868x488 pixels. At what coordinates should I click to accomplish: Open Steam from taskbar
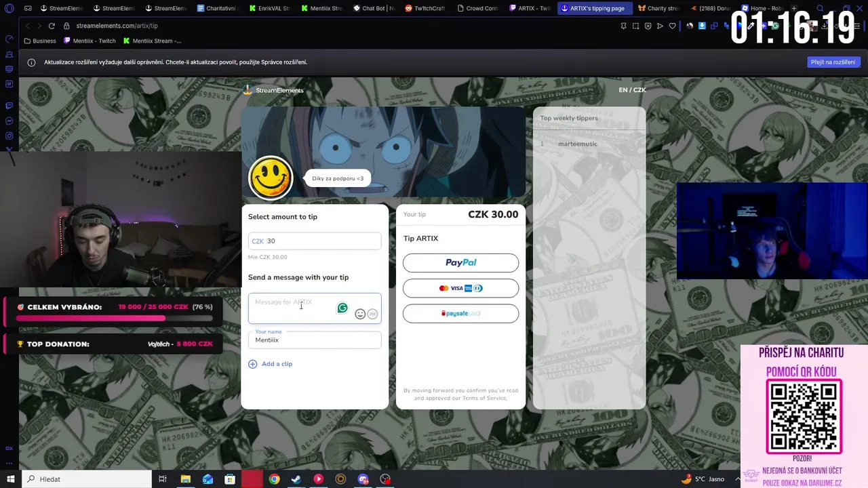click(296, 479)
